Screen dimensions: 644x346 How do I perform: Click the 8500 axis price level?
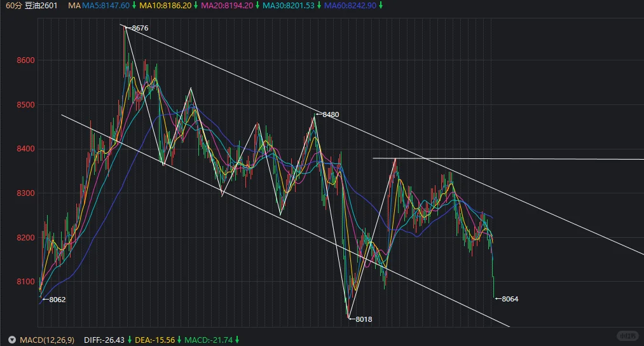point(25,105)
